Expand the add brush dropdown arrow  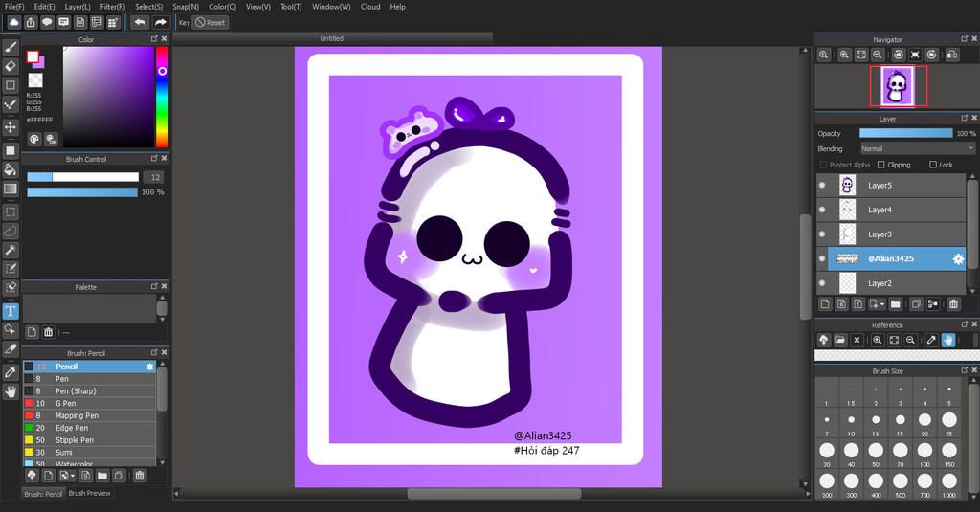pos(73,475)
